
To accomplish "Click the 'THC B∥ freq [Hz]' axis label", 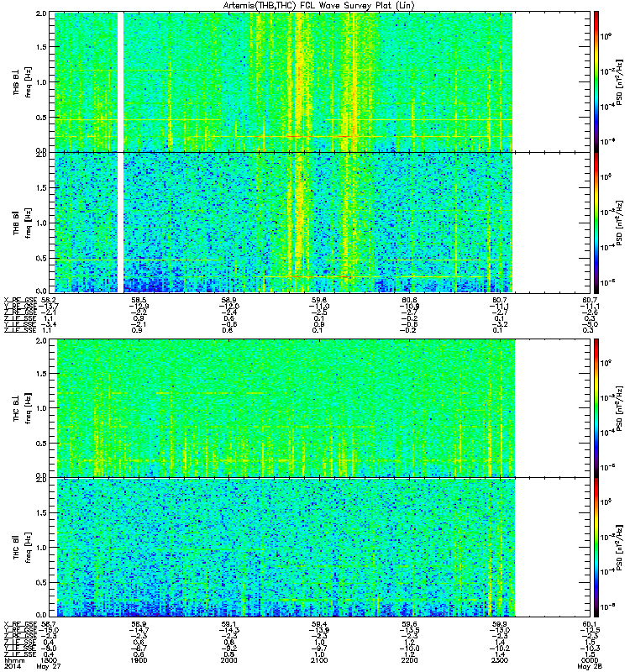I will click(x=23, y=548).
